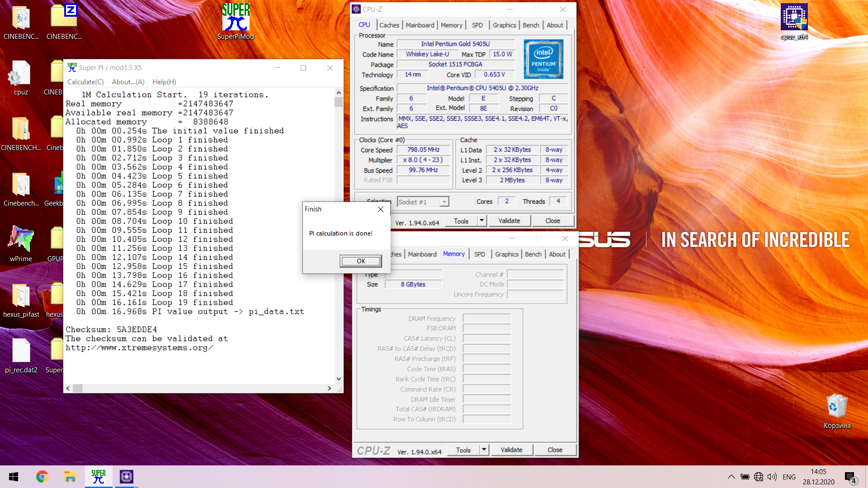Expand Tools dropdown arrow in top CPU-Z
This screenshot has height=488, width=868.
482,221
